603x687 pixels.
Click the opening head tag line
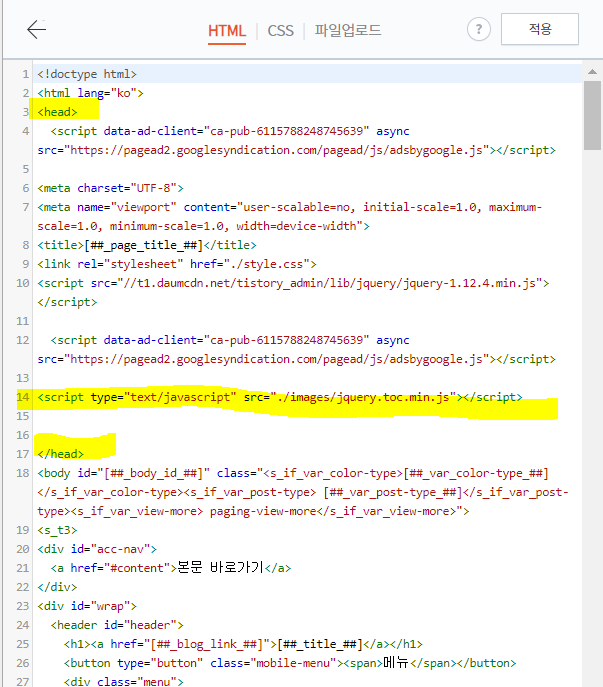57,112
